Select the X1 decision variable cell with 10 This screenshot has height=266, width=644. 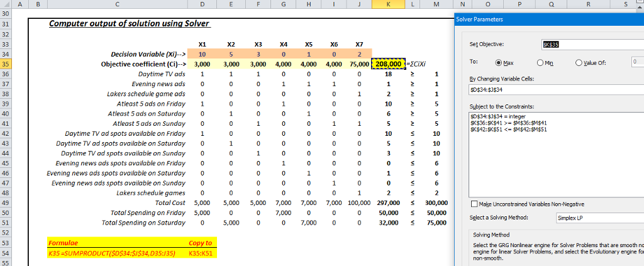click(201, 55)
